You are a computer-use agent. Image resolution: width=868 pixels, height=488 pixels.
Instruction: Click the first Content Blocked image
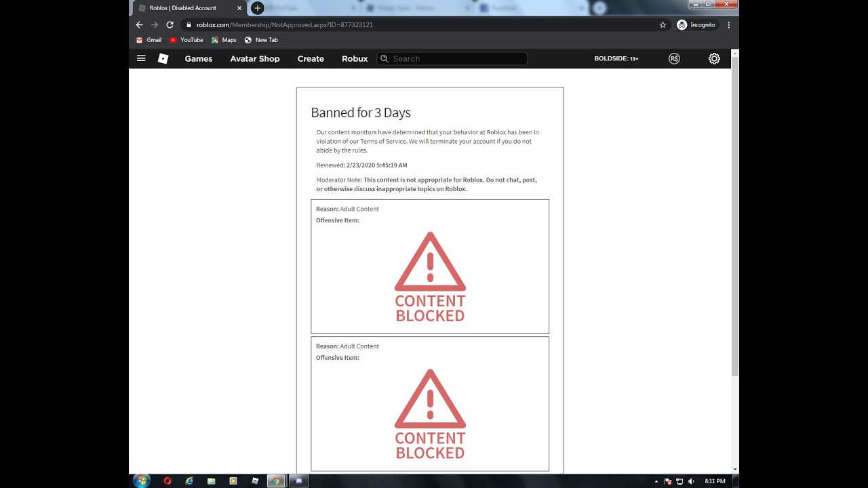point(430,277)
